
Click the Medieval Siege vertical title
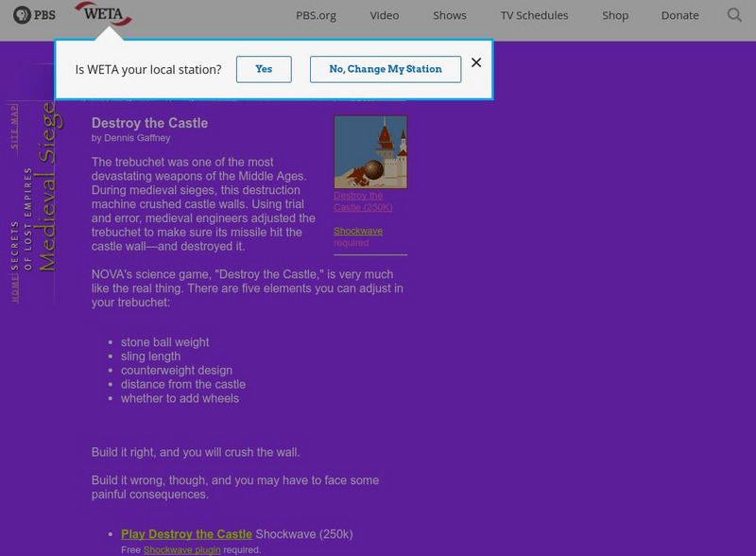click(x=49, y=187)
